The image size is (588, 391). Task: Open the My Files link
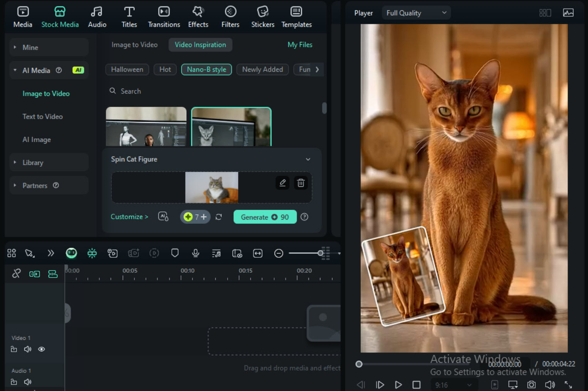click(300, 45)
